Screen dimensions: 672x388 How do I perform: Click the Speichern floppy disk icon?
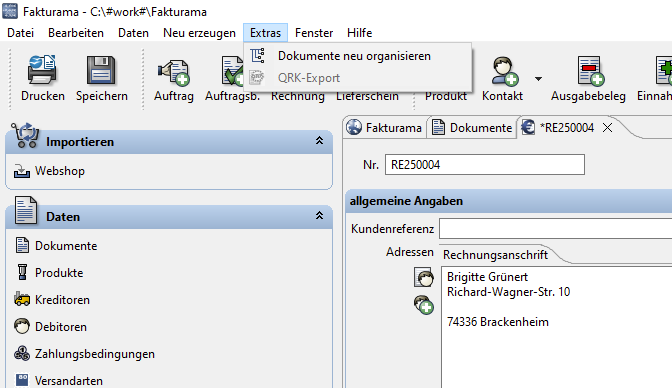[x=101, y=70]
